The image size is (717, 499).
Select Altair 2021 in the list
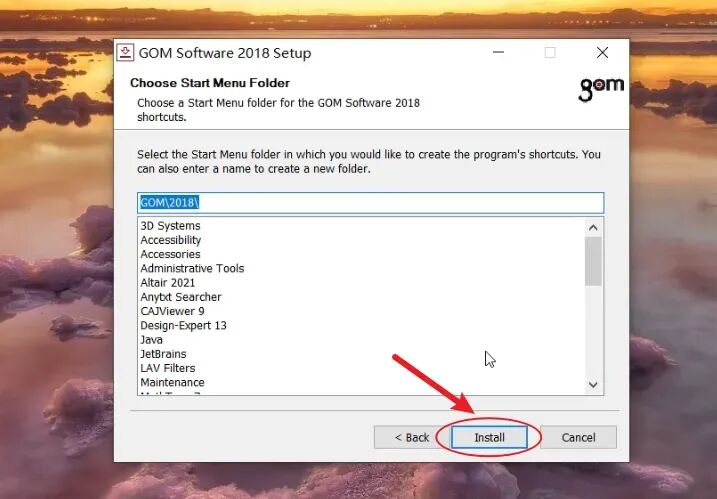[167, 283]
